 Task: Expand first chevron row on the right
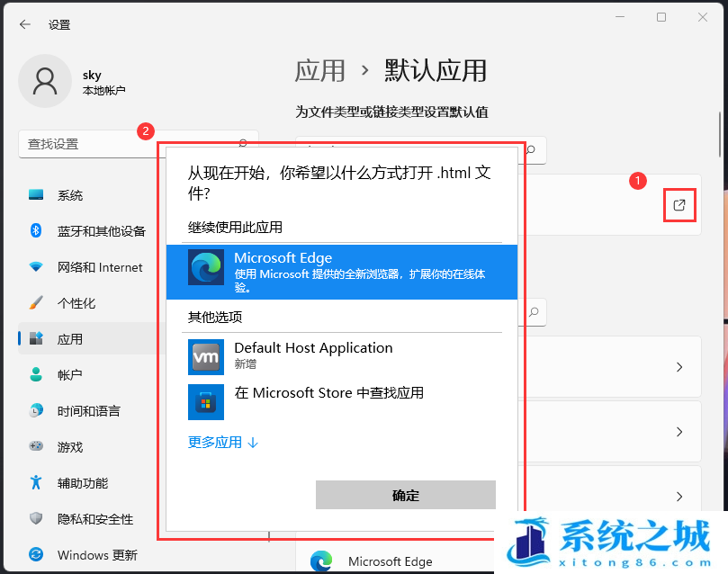click(679, 367)
